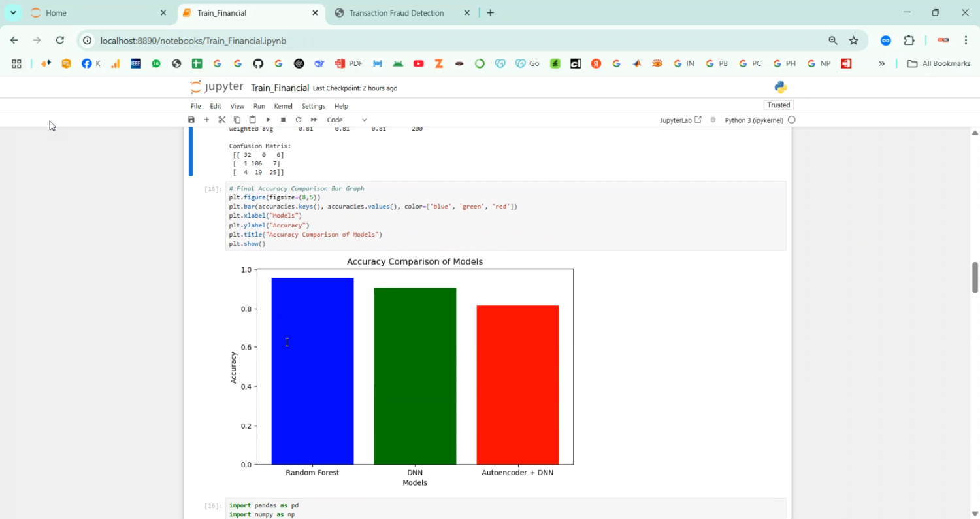Click the JupyterLab link
Image resolution: width=980 pixels, height=519 pixels.
(x=680, y=120)
